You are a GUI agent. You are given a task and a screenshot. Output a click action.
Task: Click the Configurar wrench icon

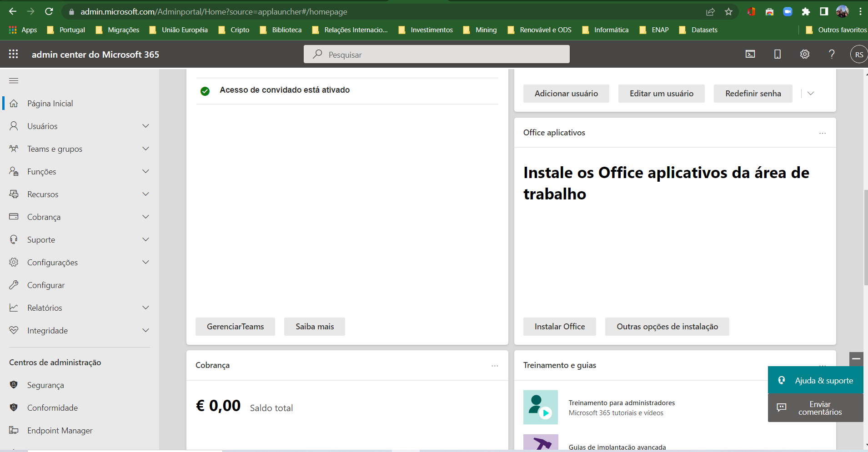coord(14,285)
